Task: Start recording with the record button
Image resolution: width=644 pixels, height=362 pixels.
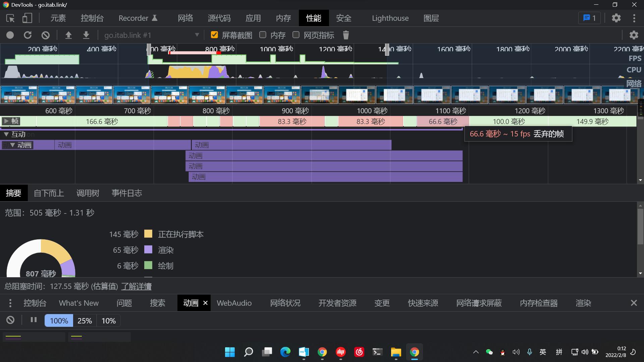Action: point(10,35)
